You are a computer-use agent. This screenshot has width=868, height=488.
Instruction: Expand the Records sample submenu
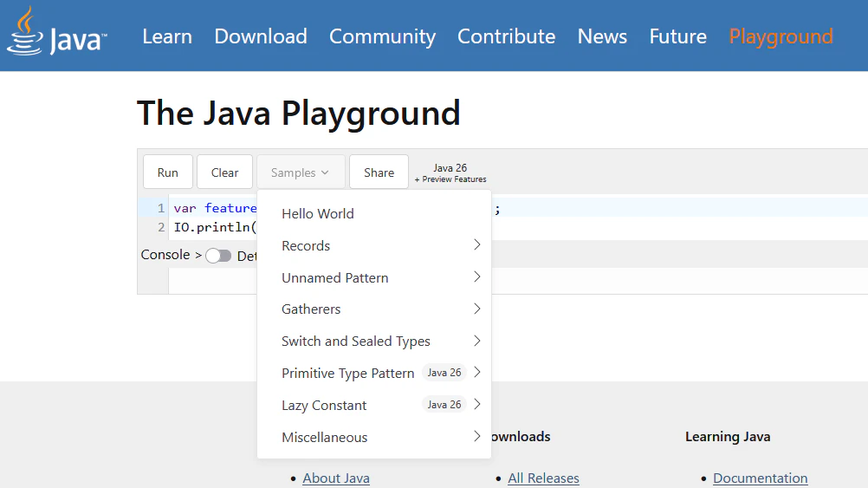tap(374, 245)
